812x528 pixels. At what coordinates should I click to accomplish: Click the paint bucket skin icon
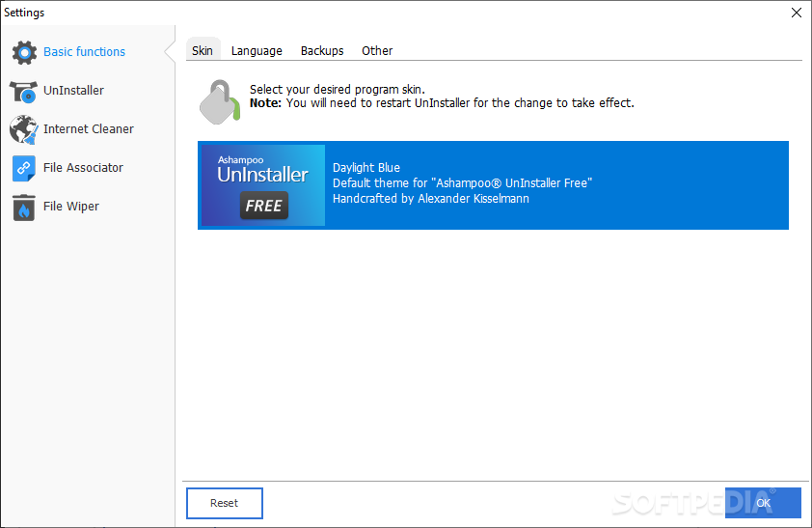click(220, 102)
